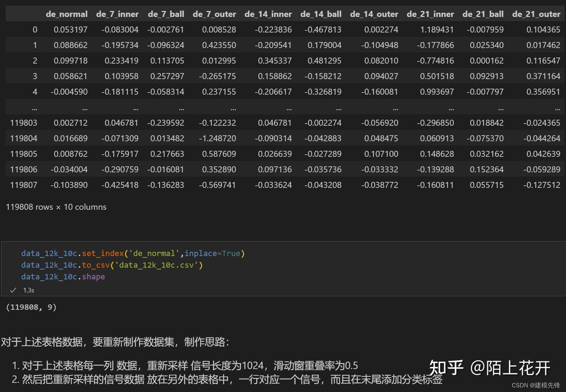
Task: Select the de_normal column header
Action: [x=66, y=14]
